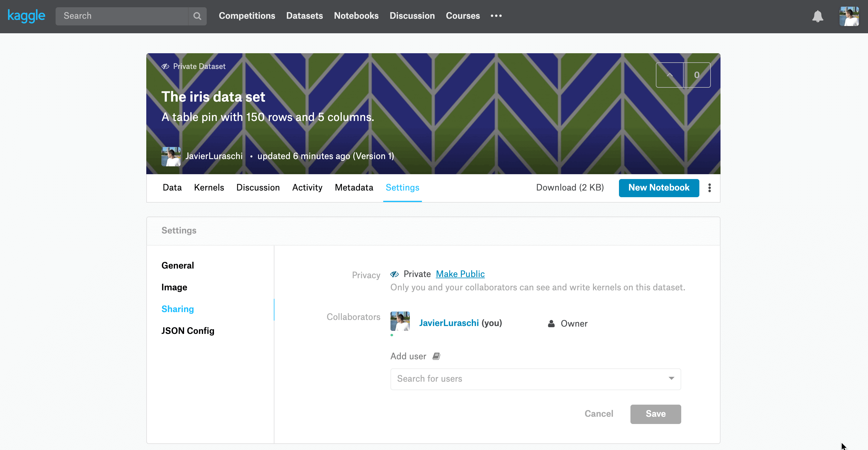Screen dimensions: 868x450
Task: Click the upvote arrow on the dataset
Action: 669,75
